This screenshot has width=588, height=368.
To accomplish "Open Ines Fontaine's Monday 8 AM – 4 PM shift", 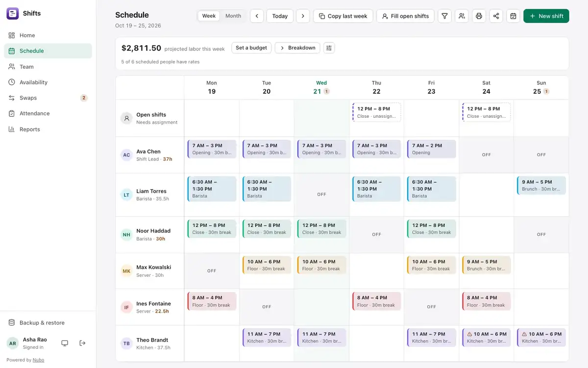I will (x=212, y=301).
